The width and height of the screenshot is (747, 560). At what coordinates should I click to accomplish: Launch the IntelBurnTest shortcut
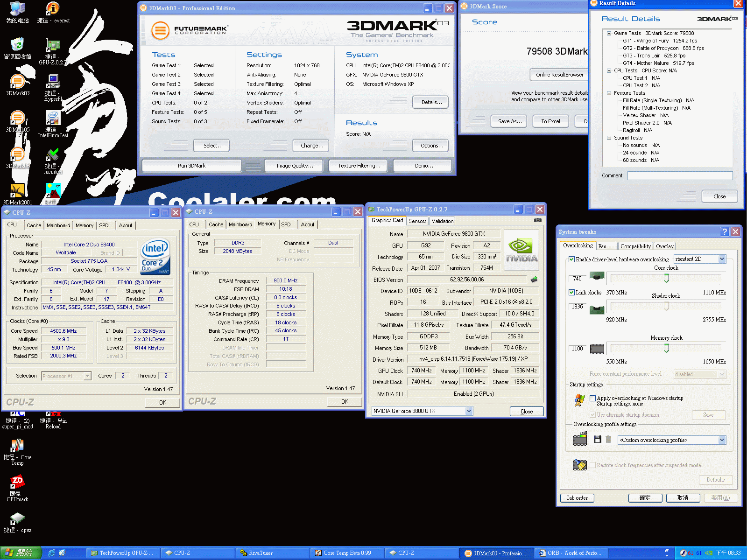(53, 124)
